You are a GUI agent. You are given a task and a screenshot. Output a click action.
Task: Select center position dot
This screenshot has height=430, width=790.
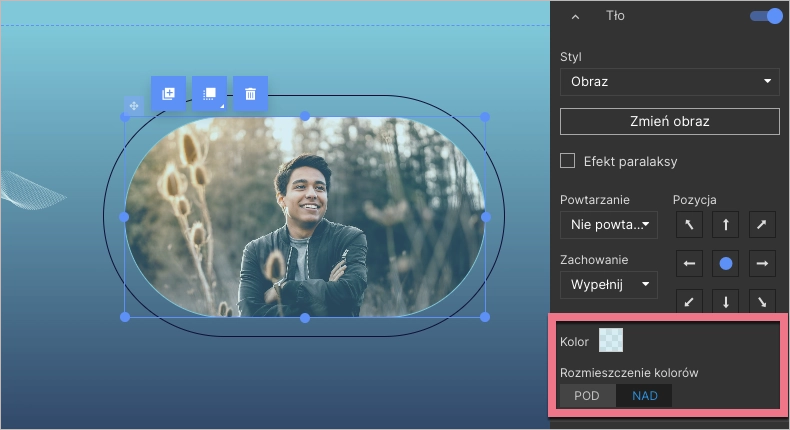click(726, 263)
